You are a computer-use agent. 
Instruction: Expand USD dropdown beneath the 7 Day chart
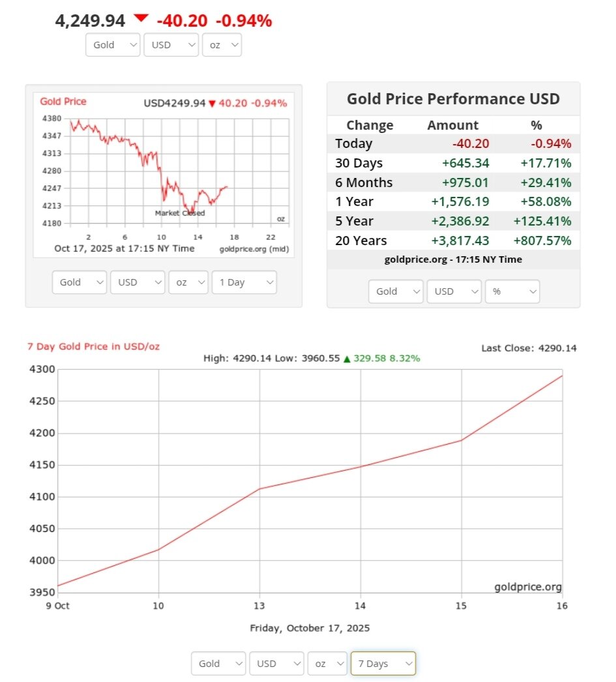[276, 664]
